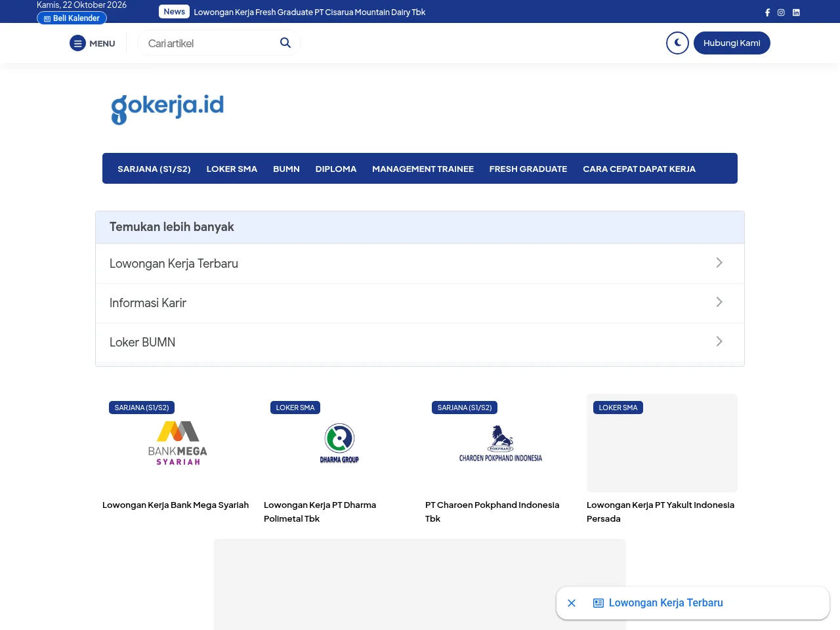Open Bank Mega Syariah logo thumbnail
840x630 pixels.
point(178,443)
